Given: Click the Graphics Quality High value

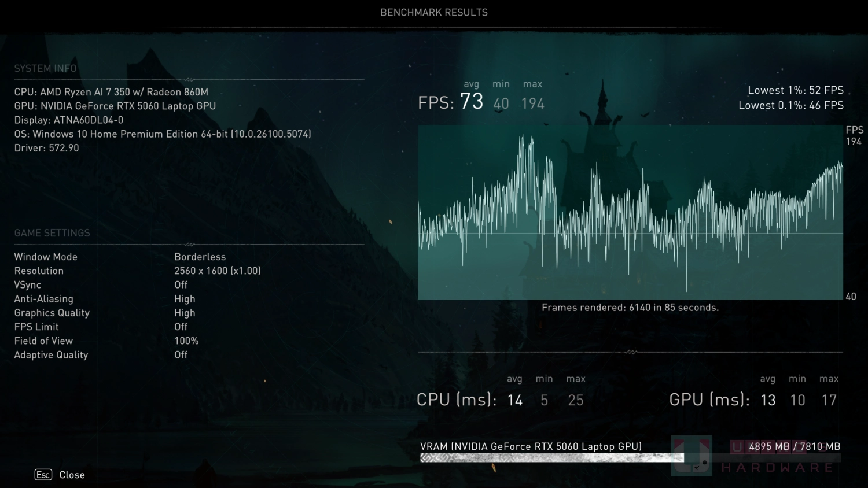Looking at the screenshot, I should coord(185,313).
